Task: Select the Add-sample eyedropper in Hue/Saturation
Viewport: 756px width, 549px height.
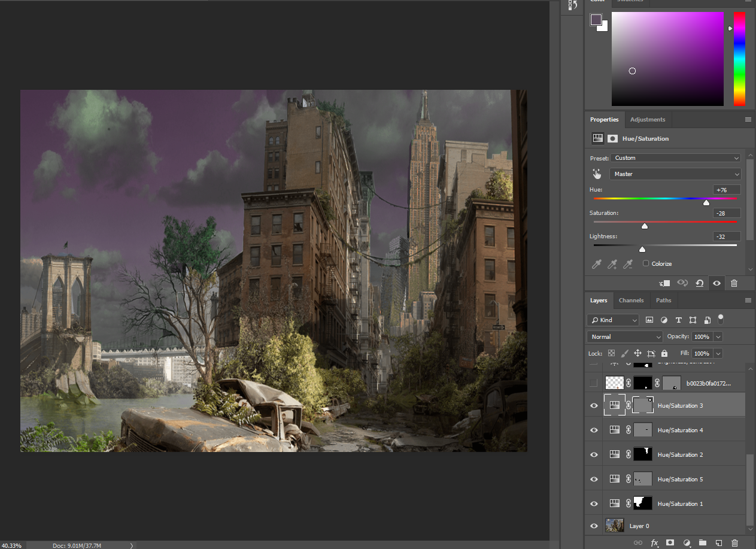Action: [612, 263]
